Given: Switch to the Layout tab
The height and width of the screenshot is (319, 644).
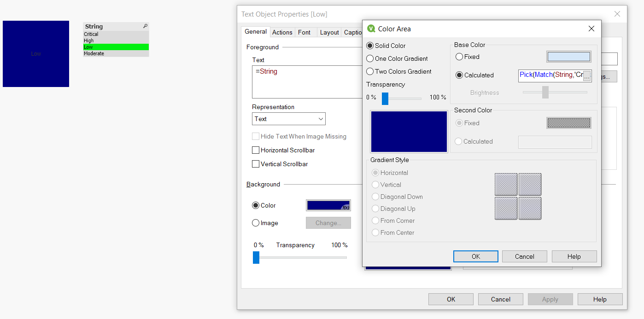Looking at the screenshot, I should click(x=329, y=32).
